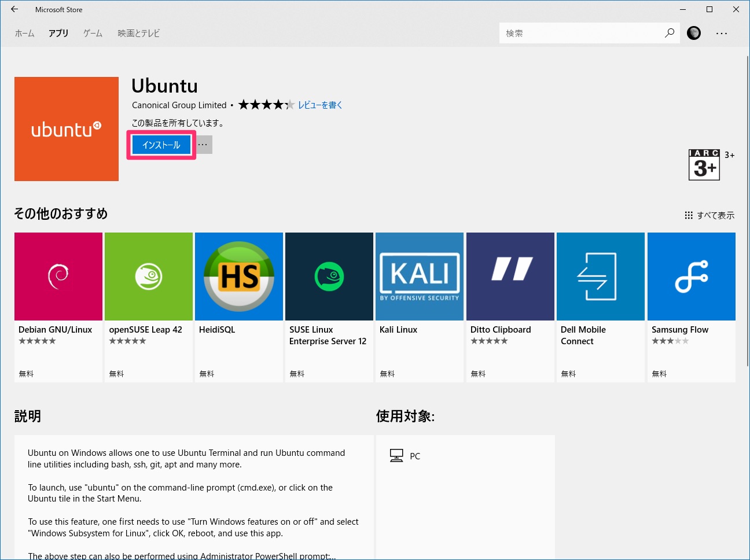This screenshot has width=750, height=560.
Task: Click the PC device icon
Action: point(396,456)
